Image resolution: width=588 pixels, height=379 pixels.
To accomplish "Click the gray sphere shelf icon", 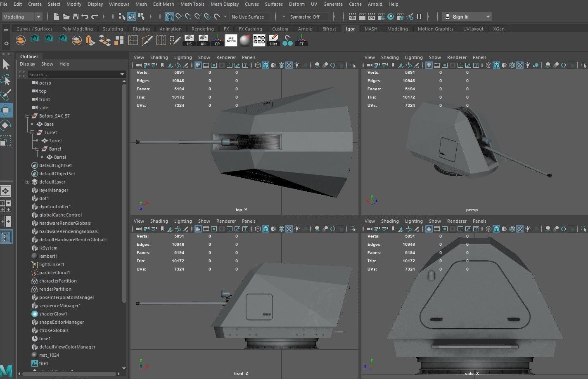I will pos(245,40).
